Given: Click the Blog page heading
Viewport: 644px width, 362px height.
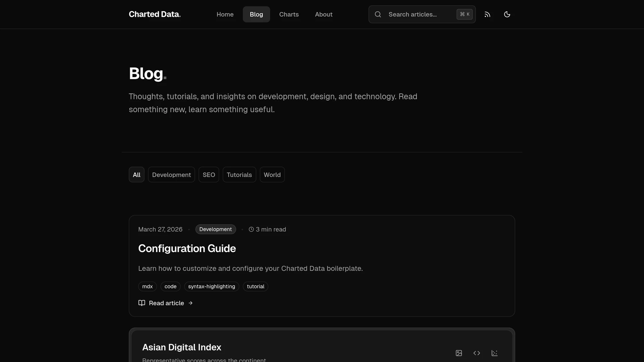Looking at the screenshot, I should tap(148, 73).
